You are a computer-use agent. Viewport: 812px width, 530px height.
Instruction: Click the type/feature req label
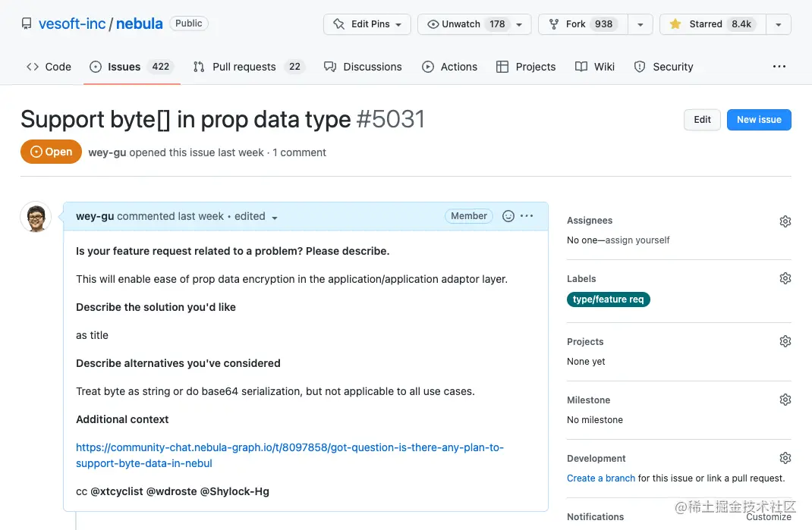[x=608, y=299]
